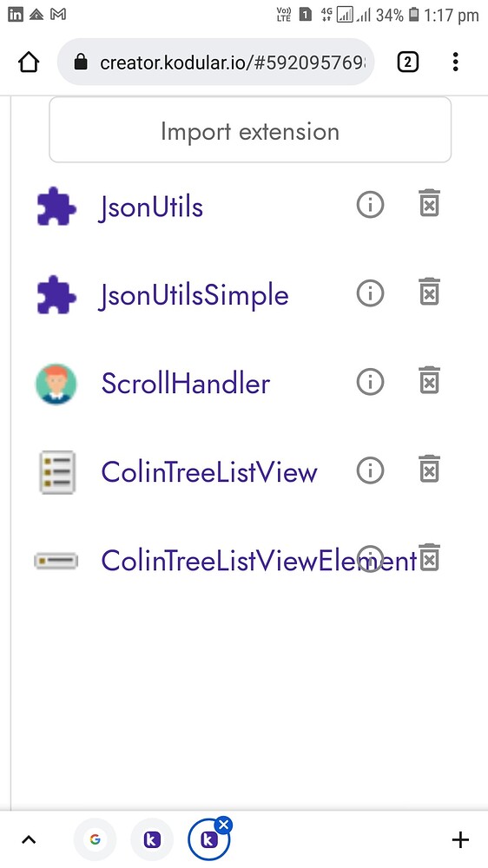View ScrollHandler extension info
The height and width of the screenshot is (868, 488).
(x=370, y=382)
